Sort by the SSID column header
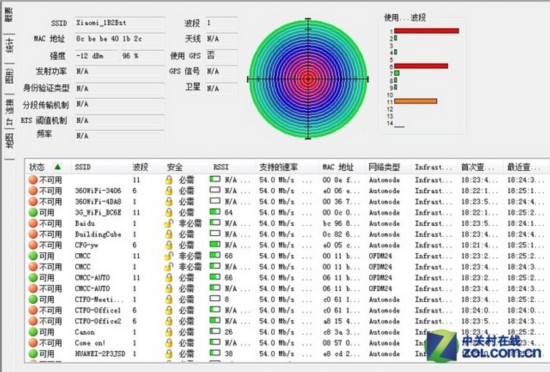The width and height of the screenshot is (550, 372). 83,167
